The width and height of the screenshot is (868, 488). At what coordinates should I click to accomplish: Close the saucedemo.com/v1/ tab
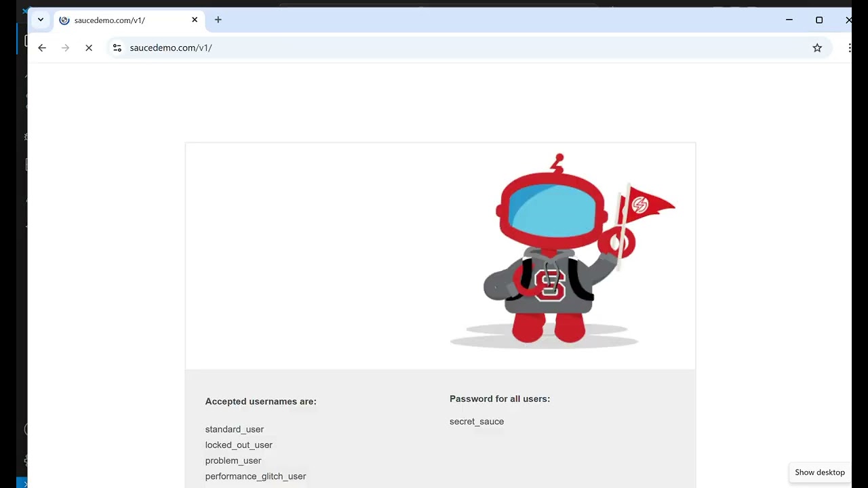195,20
